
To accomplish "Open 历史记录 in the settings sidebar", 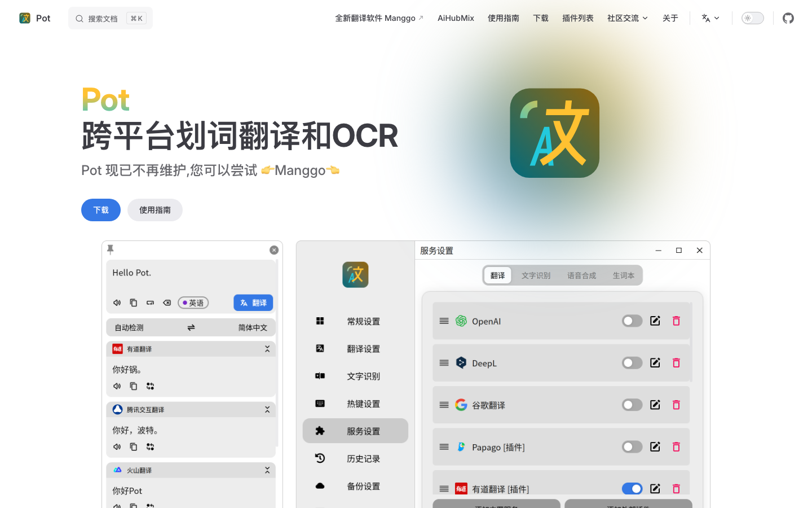I will tap(355, 458).
